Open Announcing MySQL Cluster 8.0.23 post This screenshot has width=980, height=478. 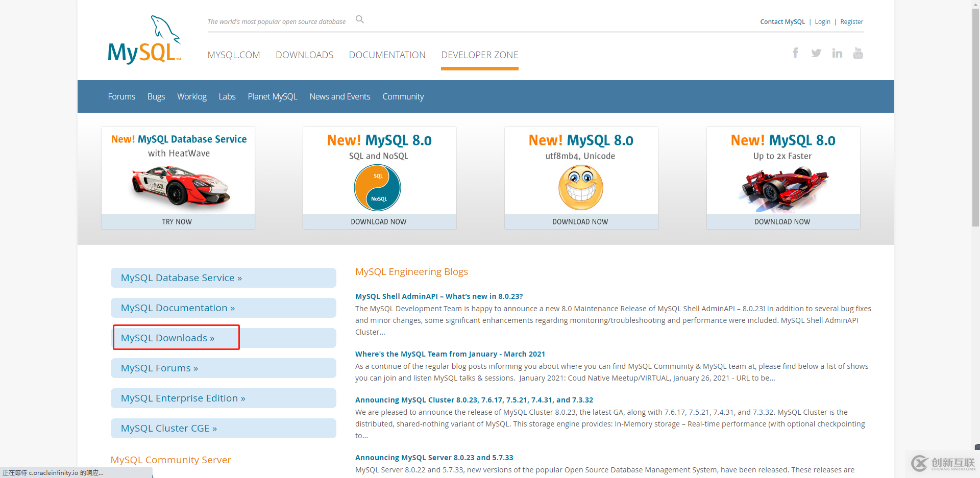click(x=474, y=400)
